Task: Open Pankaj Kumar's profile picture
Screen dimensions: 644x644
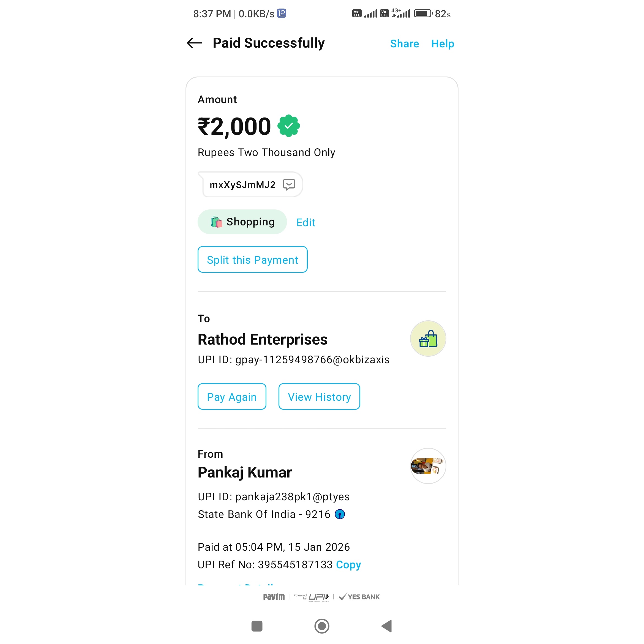Action: click(x=428, y=466)
